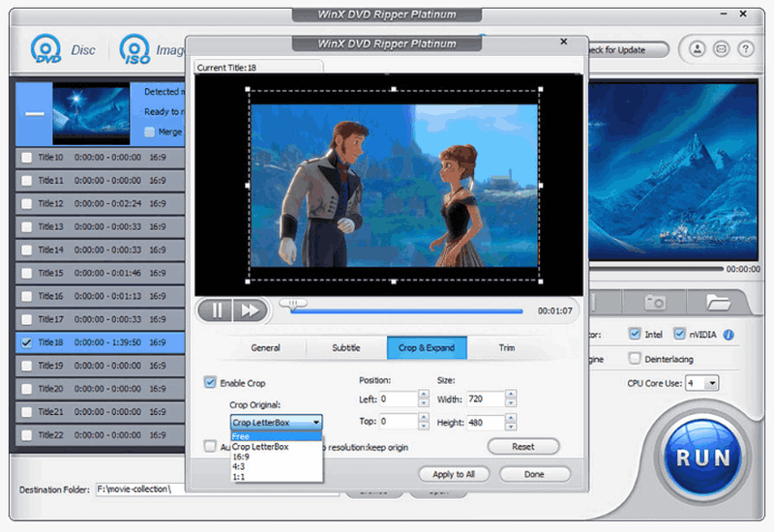
Task: Choose Free from the crop list
Action: click(x=277, y=436)
